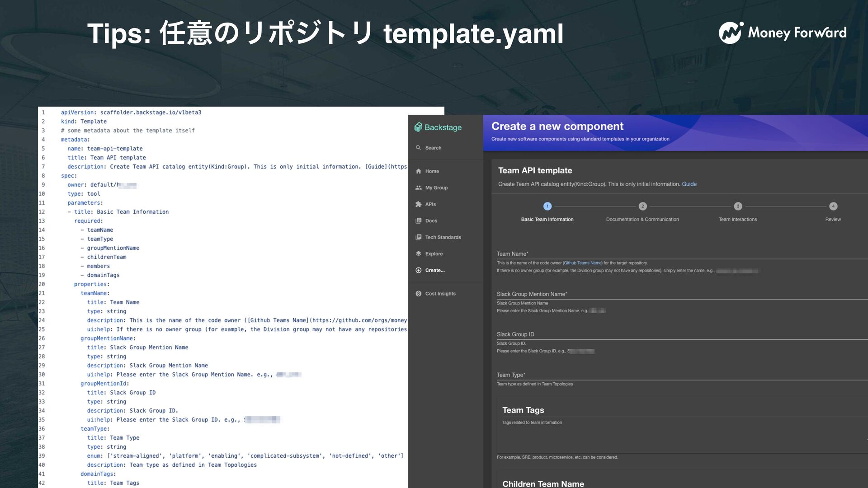
Task: Click code line 'description: Team type as defined'
Action: point(172,465)
